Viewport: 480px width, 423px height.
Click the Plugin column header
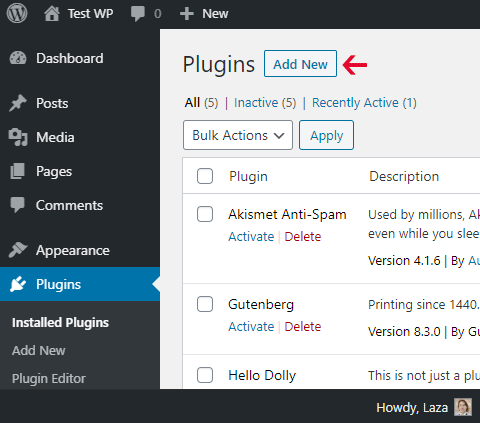[248, 176]
